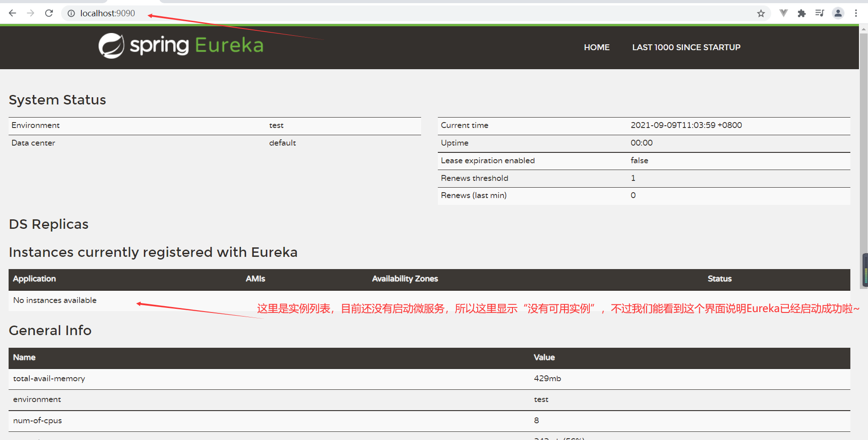Screen dimensions: 868x440
Task: Open the user profile avatar icon
Action: pyautogui.click(x=838, y=13)
